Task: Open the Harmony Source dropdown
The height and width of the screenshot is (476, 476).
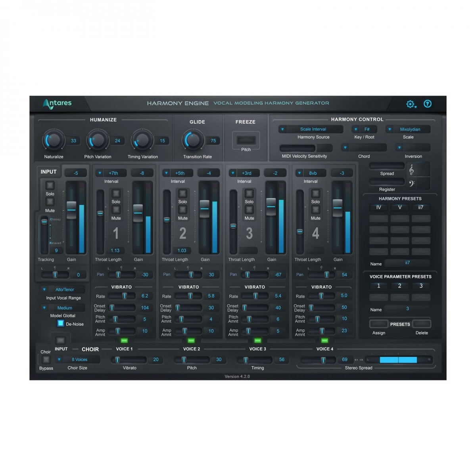Action: coord(311,129)
